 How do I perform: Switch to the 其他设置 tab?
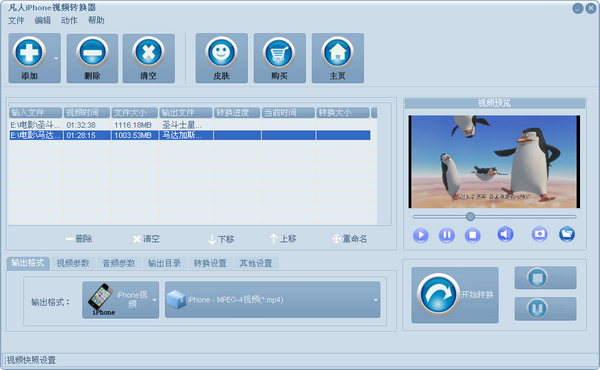256,263
